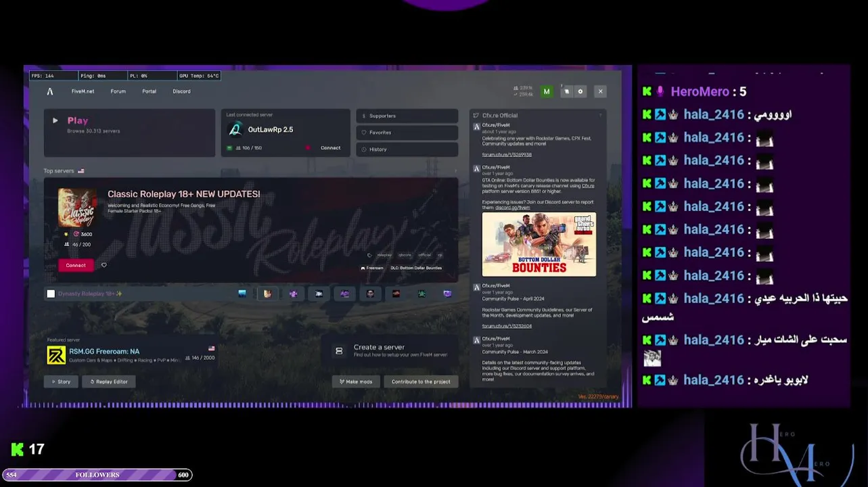Select the red-black server icon in the carousel
Viewport: 868px width, 487px height.
pyautogui.click(x=396, y=294)
